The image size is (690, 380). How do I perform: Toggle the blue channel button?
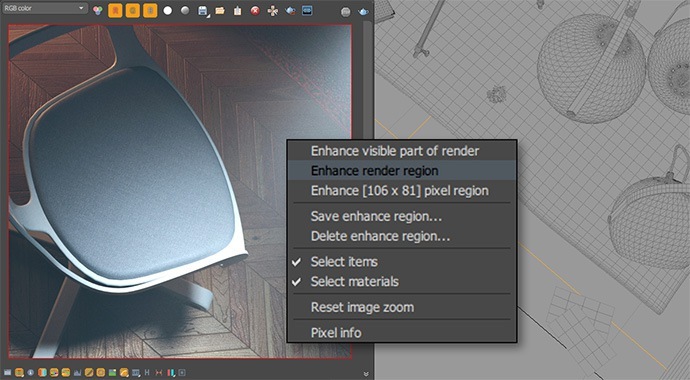(x=150, y=11)
